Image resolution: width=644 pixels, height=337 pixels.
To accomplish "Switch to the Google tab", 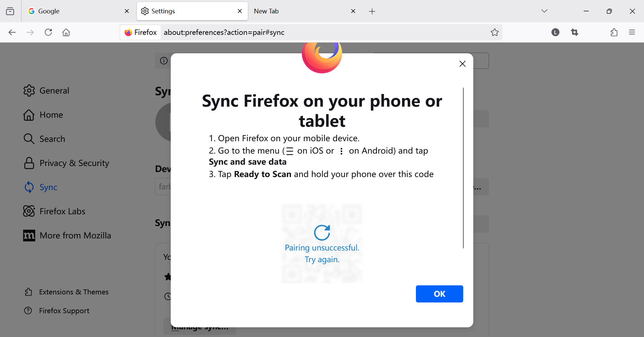I will 74,11.
